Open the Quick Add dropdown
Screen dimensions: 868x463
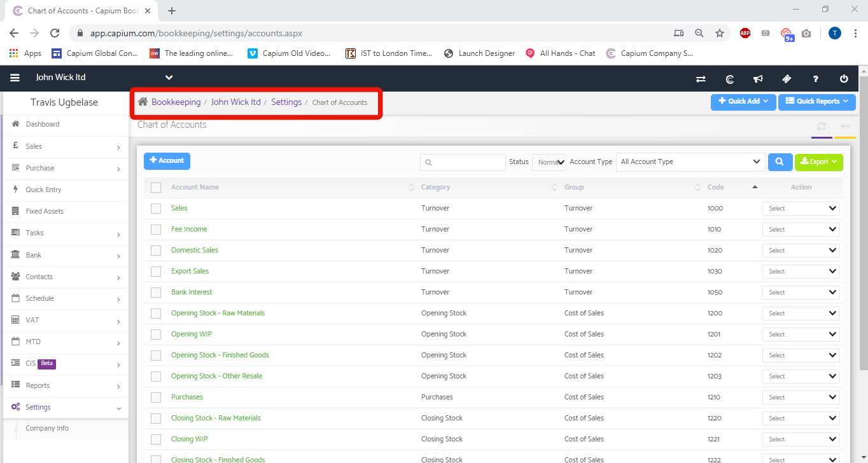coord(743,101)
